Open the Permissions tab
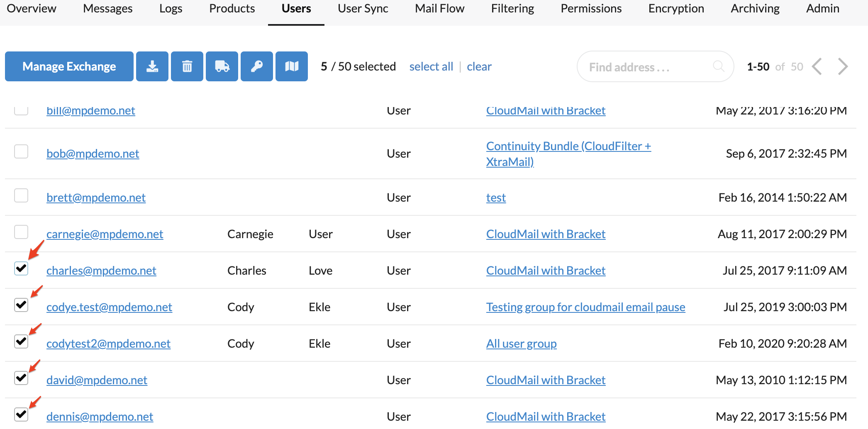Screen dimensions: 868x429 591,8
